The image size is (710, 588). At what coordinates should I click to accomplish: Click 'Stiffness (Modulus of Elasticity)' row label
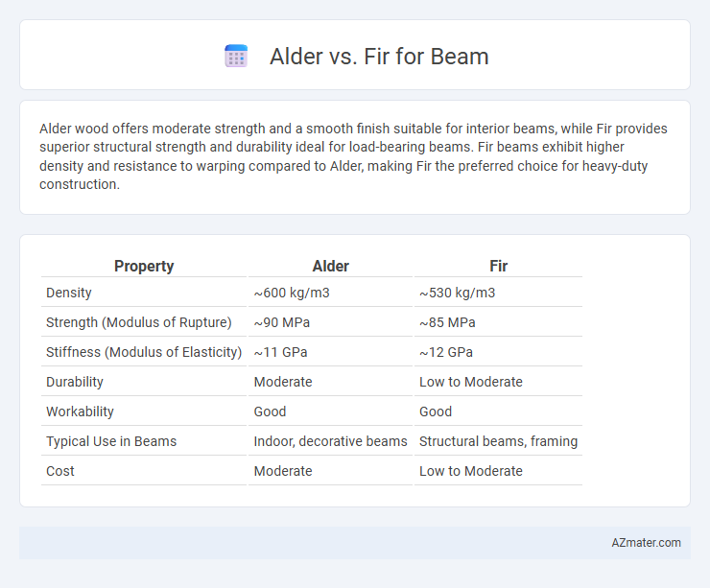(x=144, y=352)
